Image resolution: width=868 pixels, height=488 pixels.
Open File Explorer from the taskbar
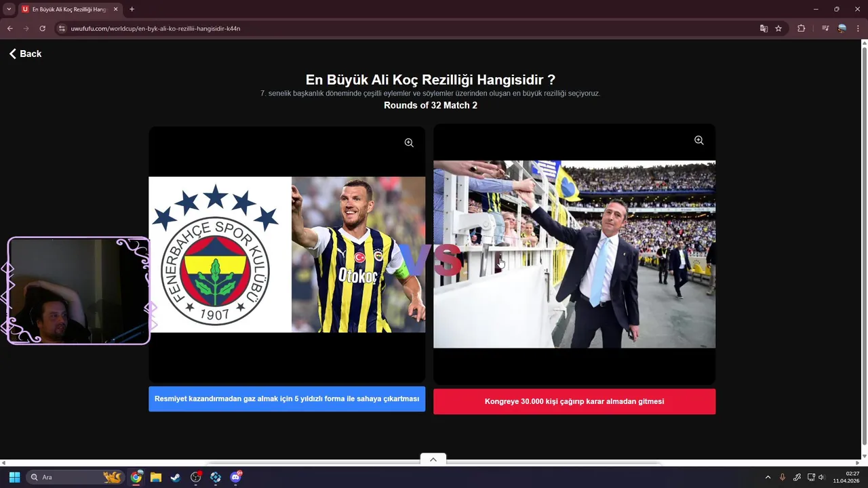(x=155, y=477)
